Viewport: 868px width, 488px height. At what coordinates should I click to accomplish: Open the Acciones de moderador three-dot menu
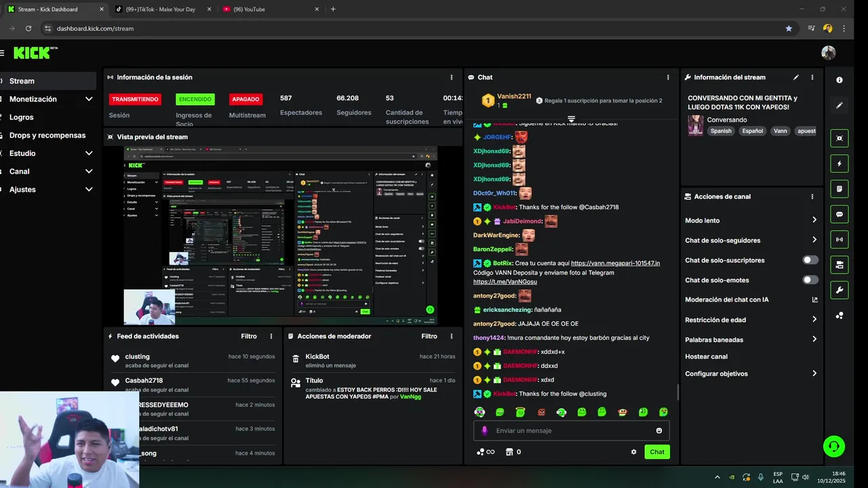coord(452,336)
